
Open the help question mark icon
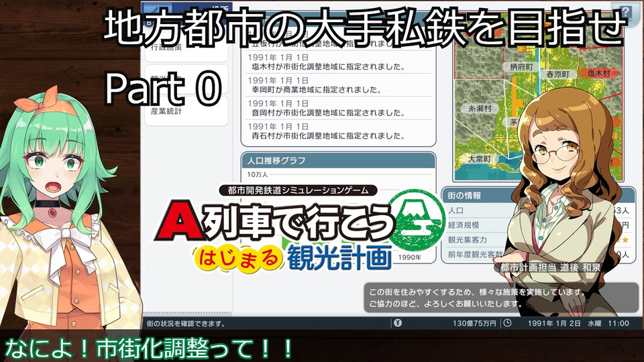(625, 11)
